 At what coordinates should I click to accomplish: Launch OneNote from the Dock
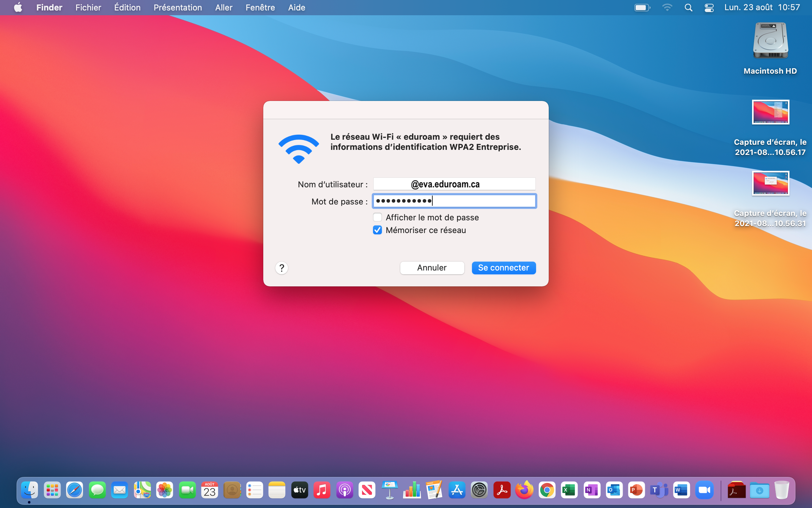click(x=592, y=490)
